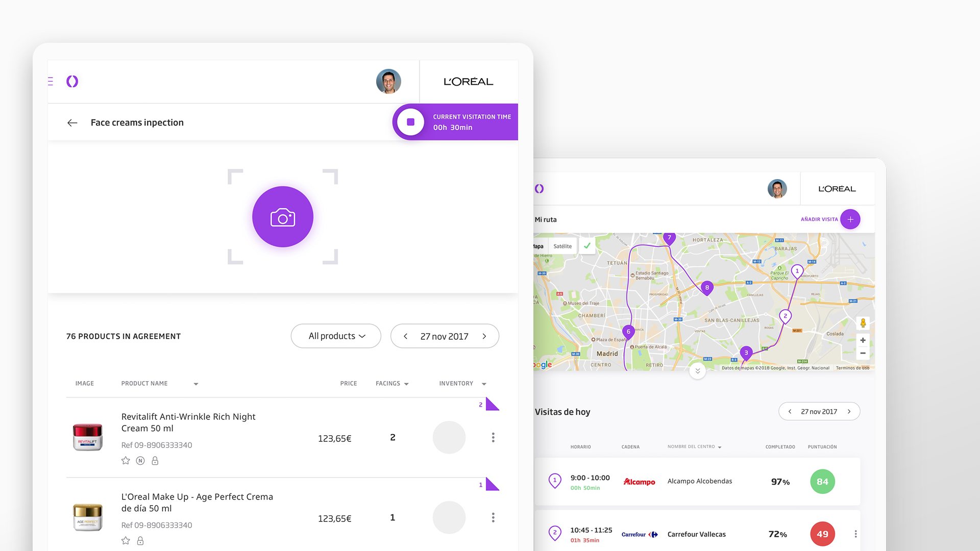Select map route pin 2 near San Blas
The image size is (980, 551).
coord(786,317)
